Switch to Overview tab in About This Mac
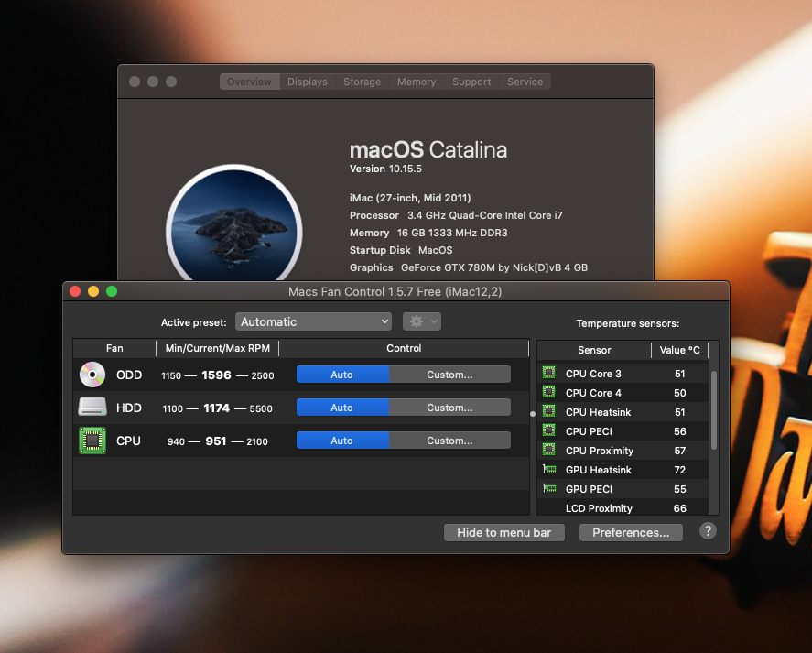Image resolution: width=812 pixels, height=653 pixels. click(x=250, y=82)
